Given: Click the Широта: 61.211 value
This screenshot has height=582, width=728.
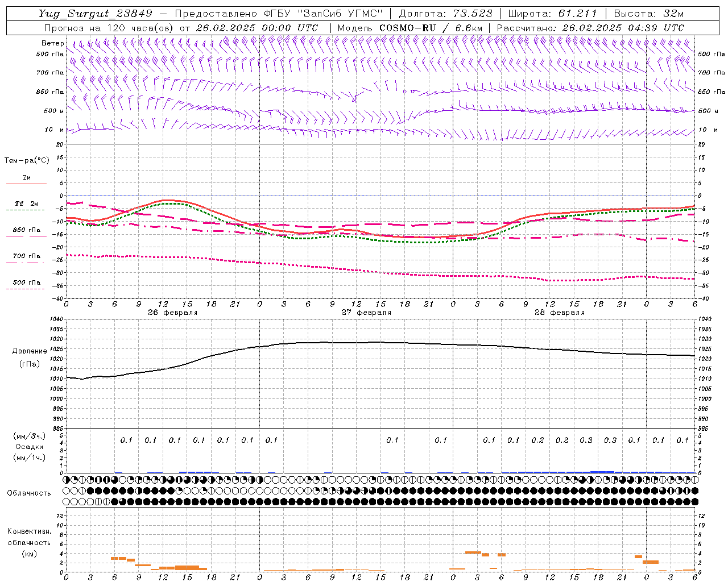Looking at the screenshot, I should tap(553, 14).
